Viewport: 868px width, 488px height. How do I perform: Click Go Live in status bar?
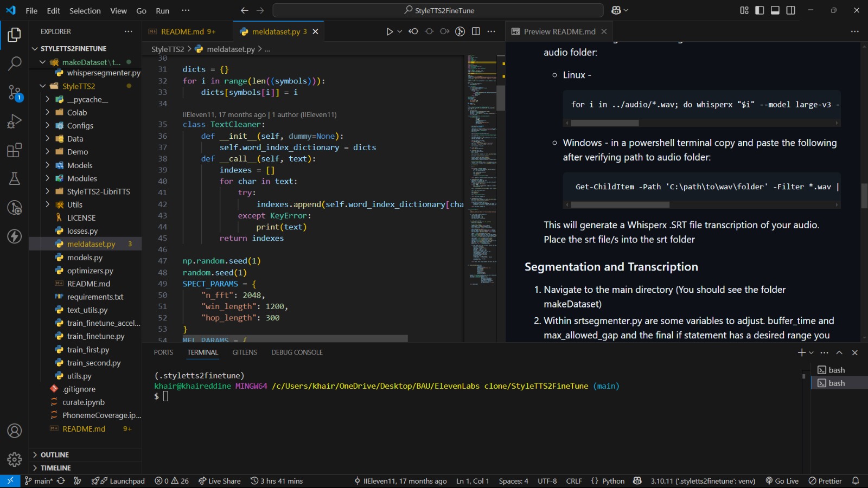click(782, 481)
